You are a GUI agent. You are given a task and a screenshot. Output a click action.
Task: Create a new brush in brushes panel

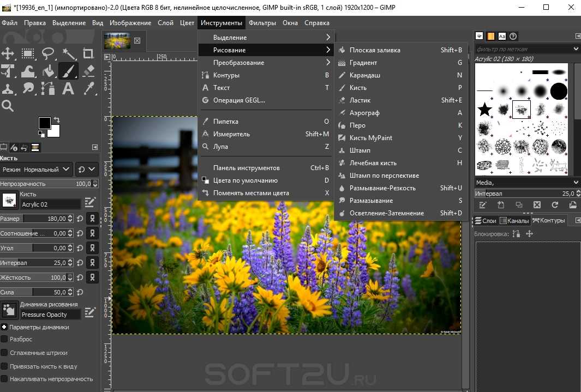coord(501,204)
